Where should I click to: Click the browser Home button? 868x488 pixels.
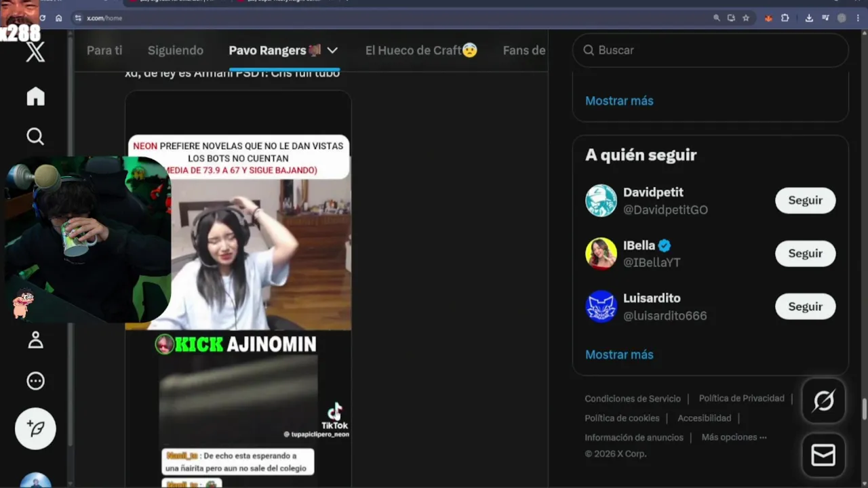point(58,18)
